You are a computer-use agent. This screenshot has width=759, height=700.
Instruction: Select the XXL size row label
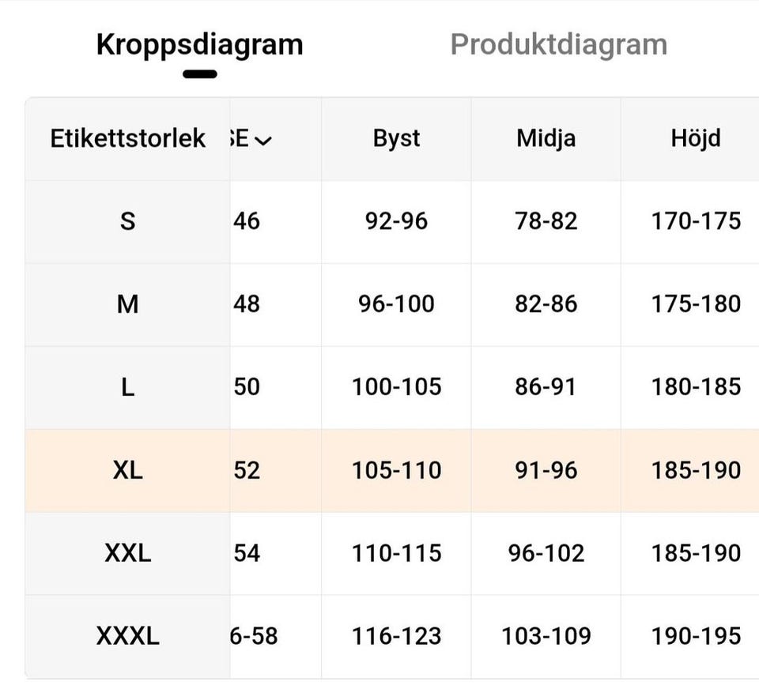[x=128, y=553]
